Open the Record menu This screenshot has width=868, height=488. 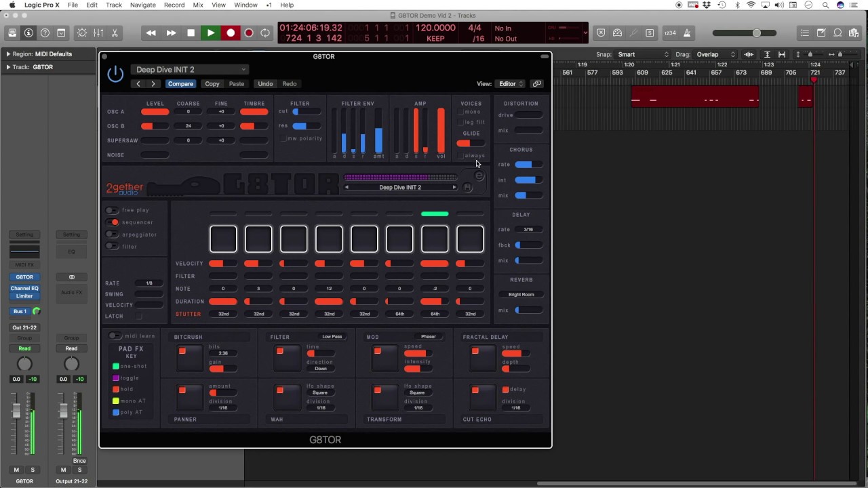[x=174, y=5]
